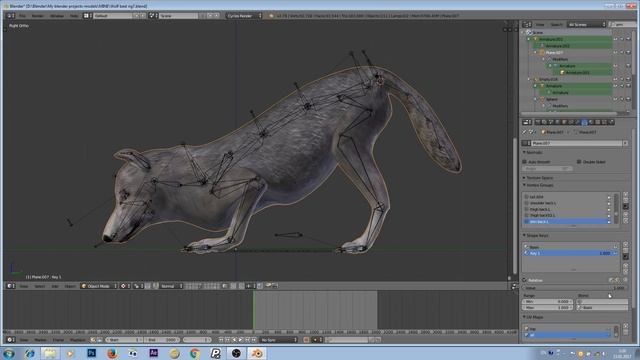The height and width of the screenshot is (360, 640).
Task: Open the Window menu
Action: pyautogui.click(x=57, y=16)
